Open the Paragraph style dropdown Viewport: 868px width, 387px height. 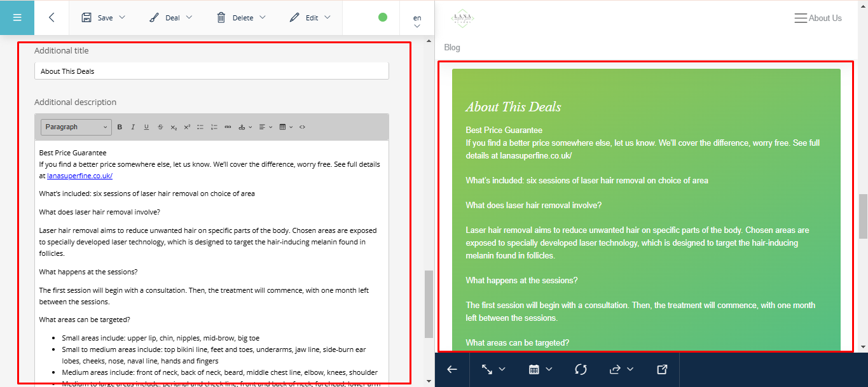click(x=76, y=127)
